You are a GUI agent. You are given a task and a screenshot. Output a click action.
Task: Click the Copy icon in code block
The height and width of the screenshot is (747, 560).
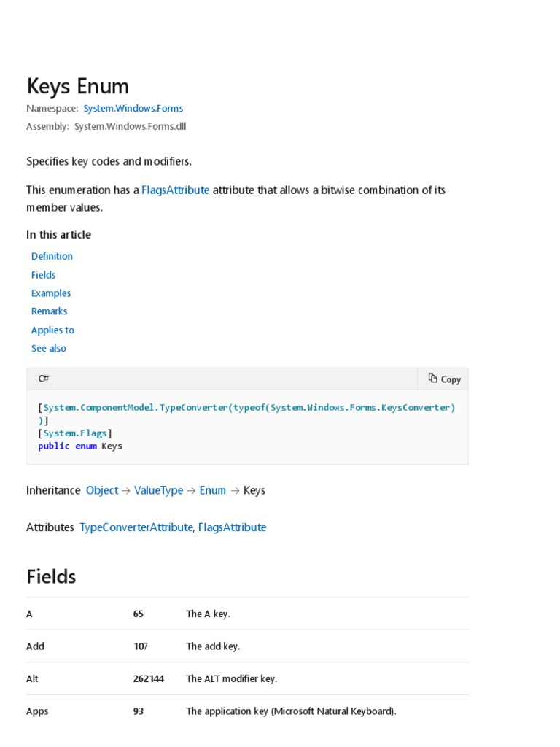coord(433,379)
